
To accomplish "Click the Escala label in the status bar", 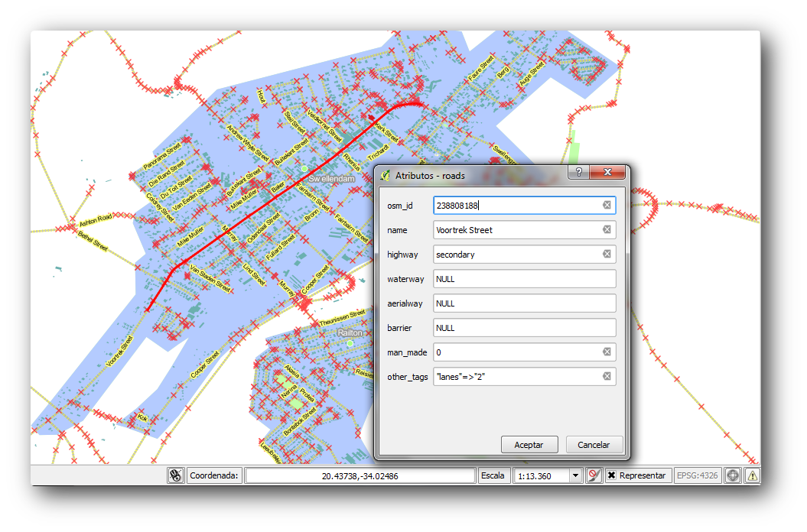I will 493,475.
